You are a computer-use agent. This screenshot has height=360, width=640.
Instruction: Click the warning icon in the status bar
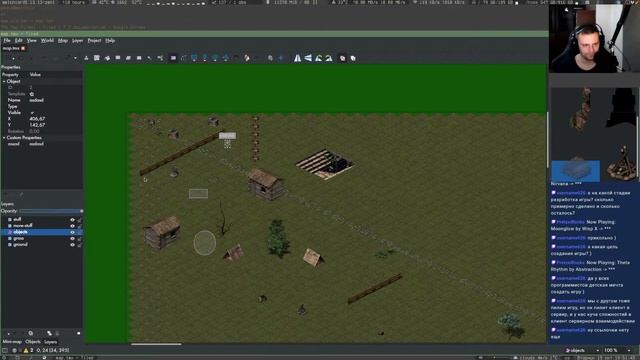[26, 350]
